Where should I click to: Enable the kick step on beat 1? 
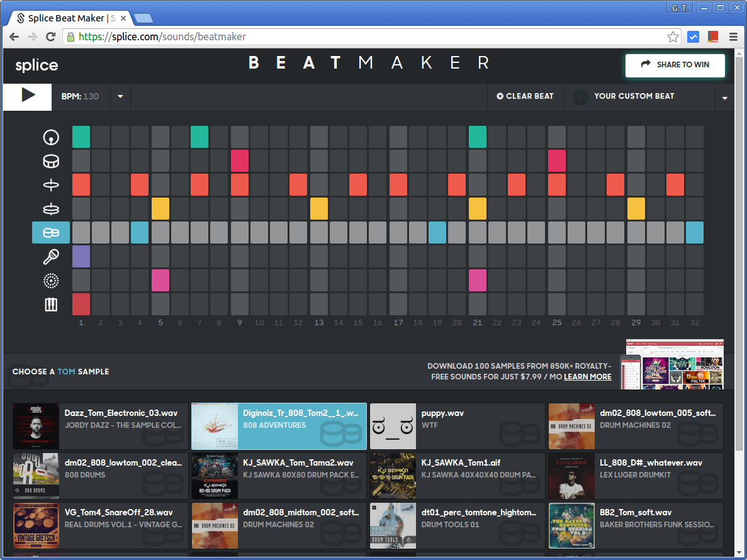81,137
